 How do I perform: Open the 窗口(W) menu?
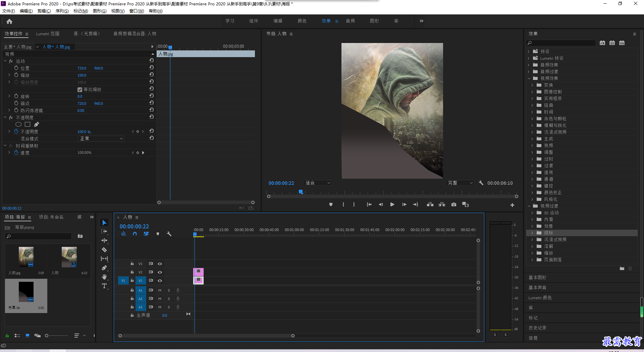coord(137,11)
